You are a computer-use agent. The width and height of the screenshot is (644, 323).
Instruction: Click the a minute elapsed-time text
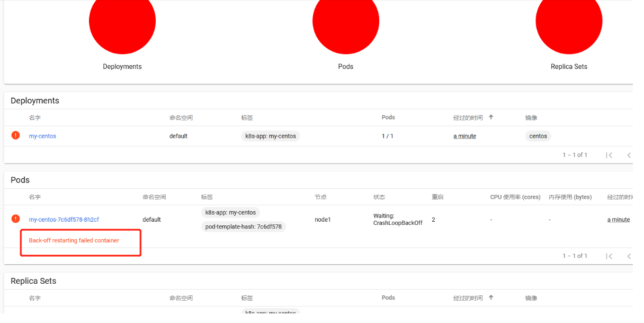tap(464, 136)
